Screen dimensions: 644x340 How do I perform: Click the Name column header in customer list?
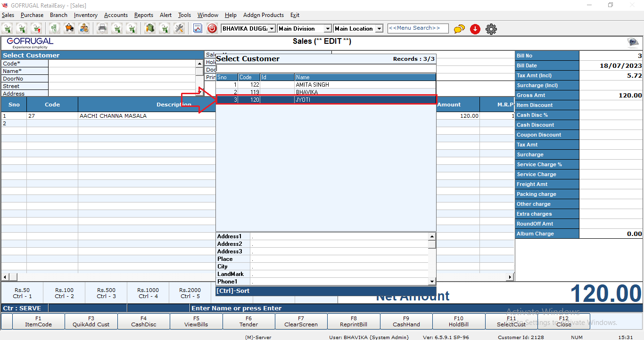pos(365,77)
